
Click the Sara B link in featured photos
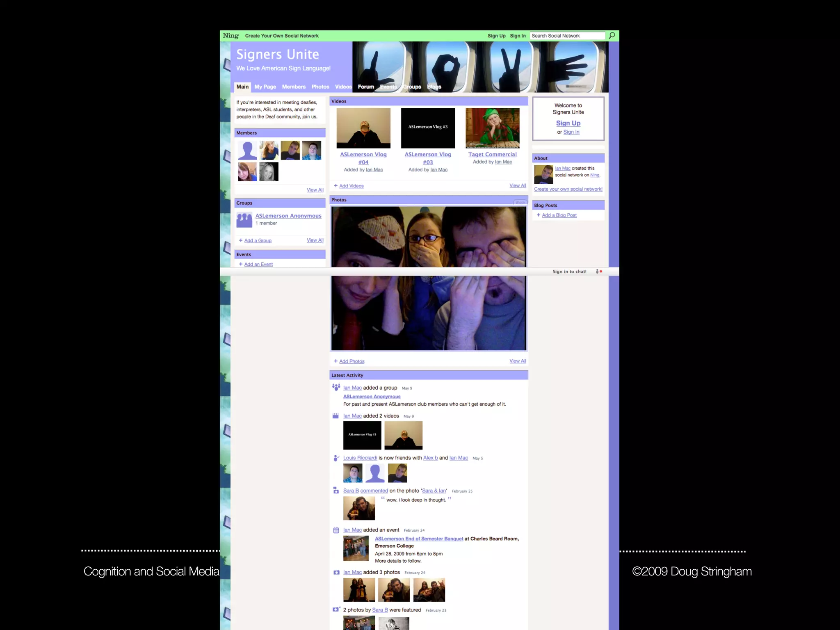[380, 610]
